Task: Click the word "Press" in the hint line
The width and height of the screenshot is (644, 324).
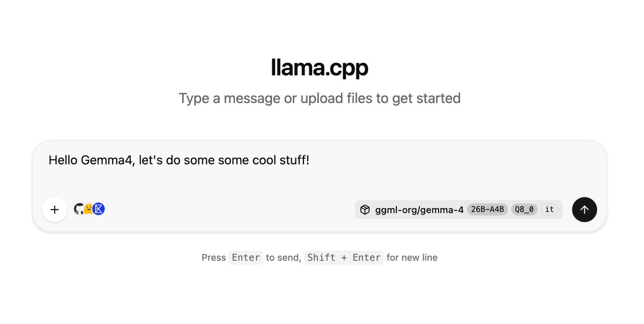Action: pyautogui.click(x=214, y=257)
